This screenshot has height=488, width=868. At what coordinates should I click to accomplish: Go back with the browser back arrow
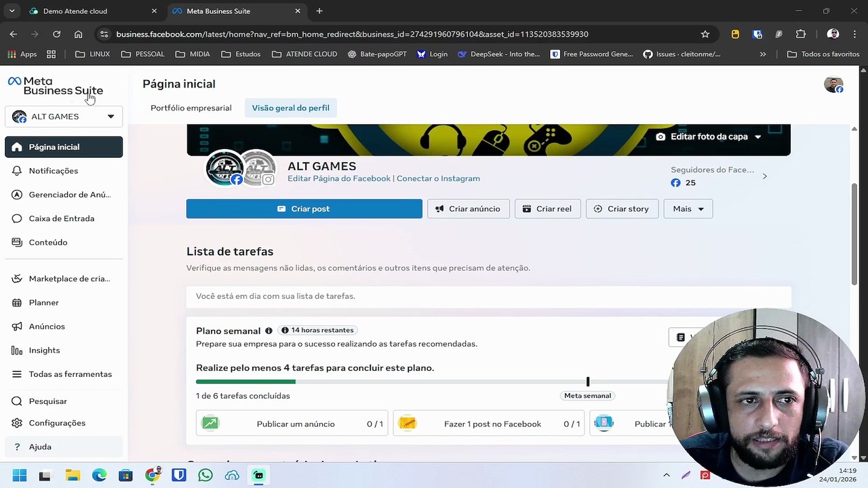point(14,34)
